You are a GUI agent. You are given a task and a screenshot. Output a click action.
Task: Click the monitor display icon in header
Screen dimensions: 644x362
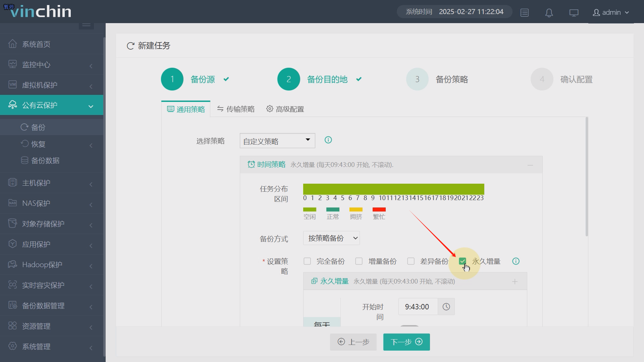tap(574, 13)
